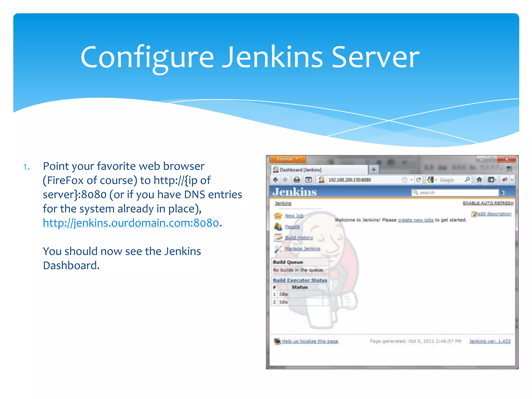Print the current page
Screen dimensions: 532x399
click(297, 180)
